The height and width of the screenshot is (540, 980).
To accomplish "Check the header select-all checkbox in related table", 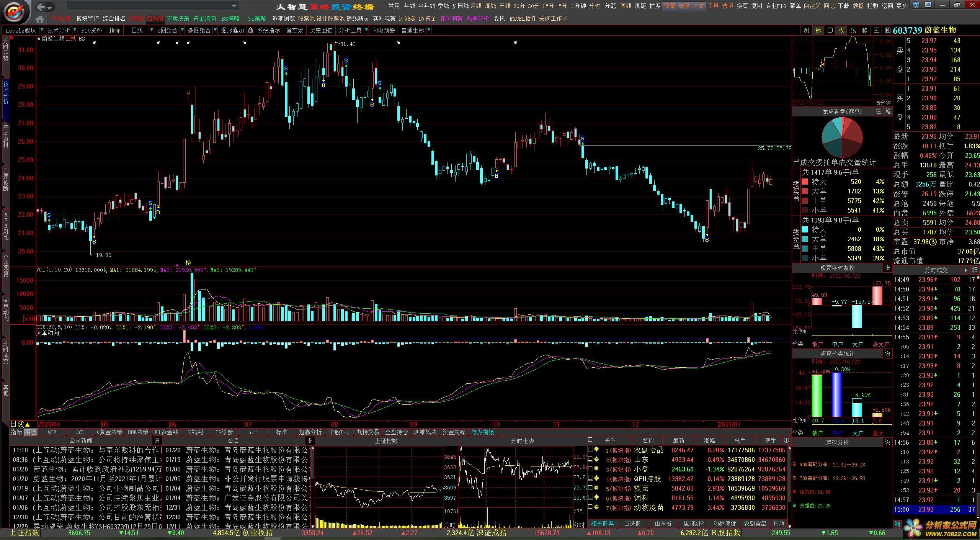I will [x=590, y=440].
